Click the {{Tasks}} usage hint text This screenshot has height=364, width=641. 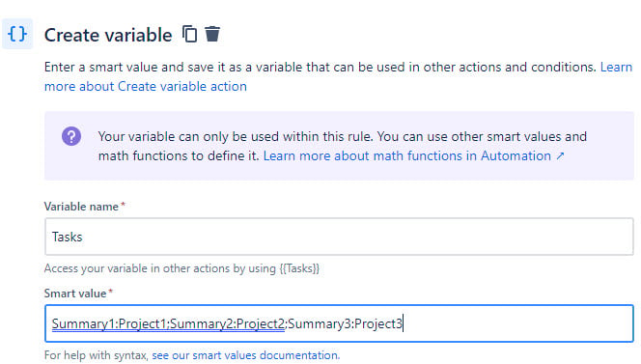tap(299, 268)
